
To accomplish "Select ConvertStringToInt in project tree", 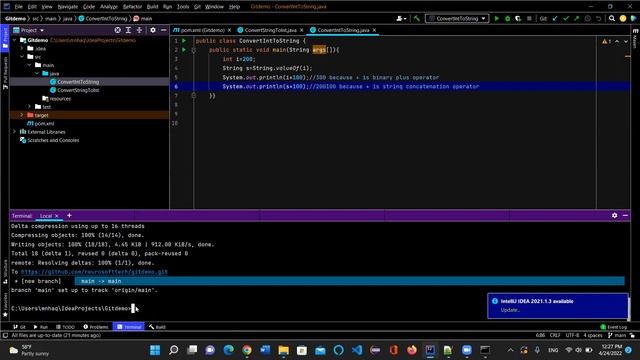I will pos(78,90).
